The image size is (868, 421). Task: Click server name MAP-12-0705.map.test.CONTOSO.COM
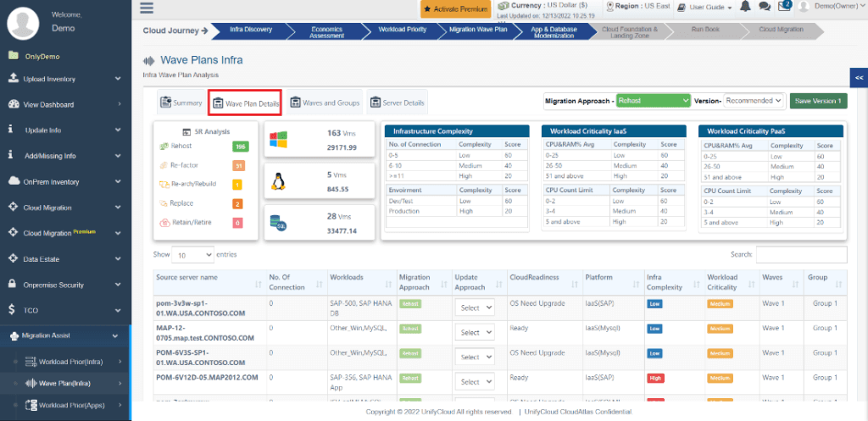pos(205,333)
